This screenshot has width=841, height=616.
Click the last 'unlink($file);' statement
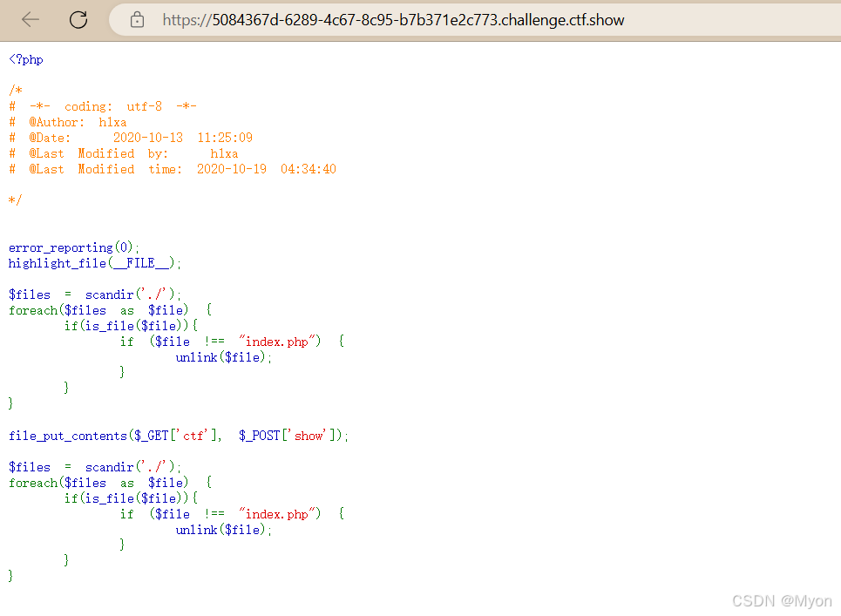point(224,531)
